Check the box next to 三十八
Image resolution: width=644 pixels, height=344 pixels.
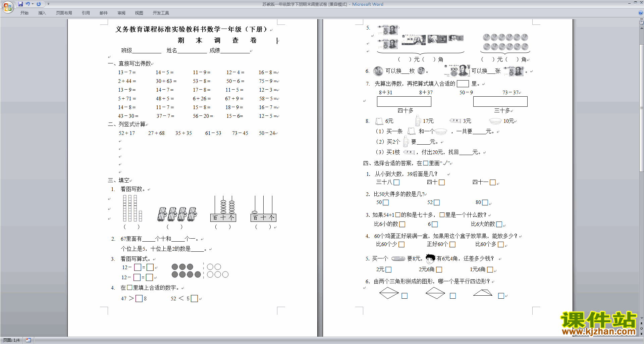point(396,183)
